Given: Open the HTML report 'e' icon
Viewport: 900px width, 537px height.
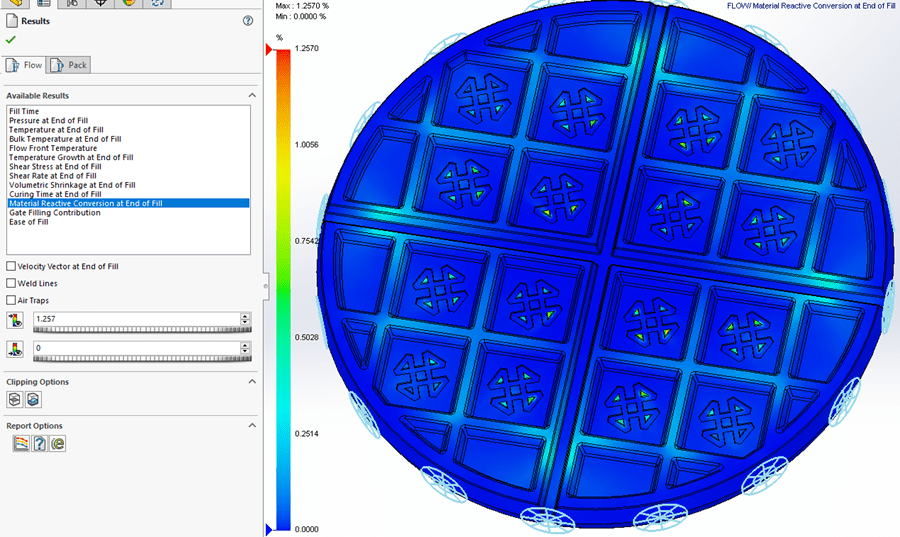Looking at the screenshot, I should [57, 443].
